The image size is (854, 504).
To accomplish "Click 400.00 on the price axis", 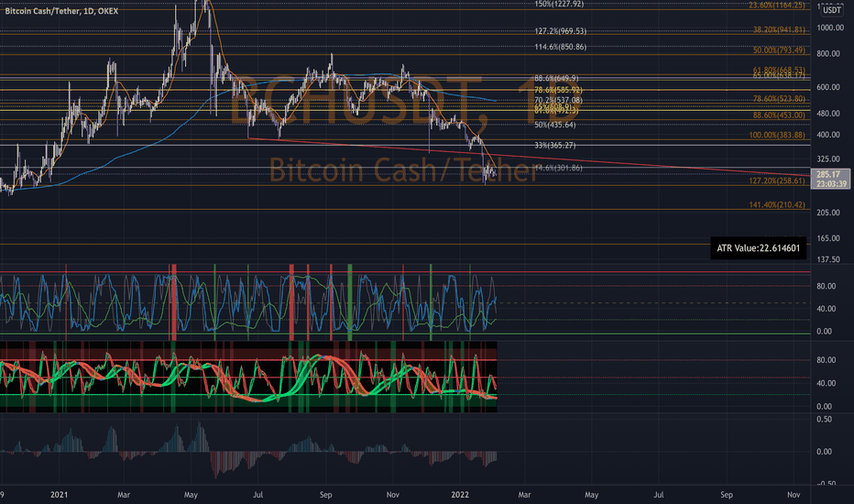I will pyautogui.click(x=827, y=135).
